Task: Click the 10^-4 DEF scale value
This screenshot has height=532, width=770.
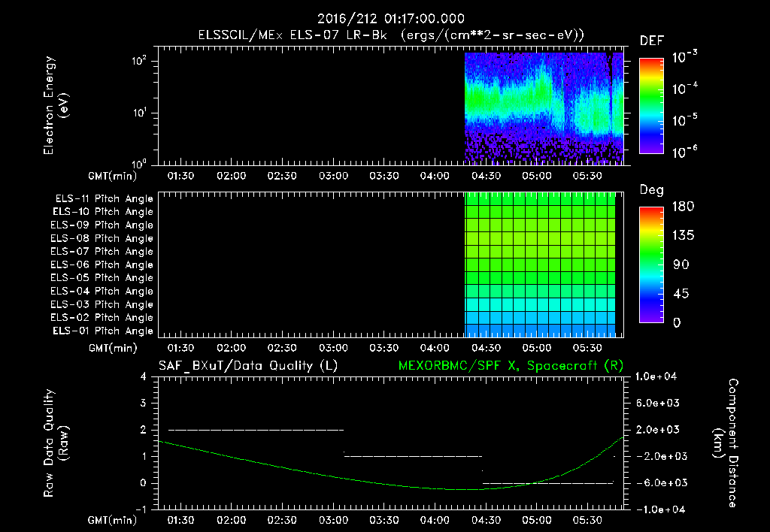Action: (684, 89)
